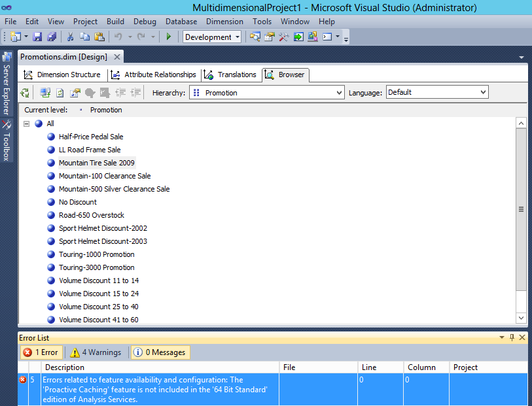The image size is (532, 406).
Task: Switch to Attribute Relationships tab
Action: (x=154, y=75)
